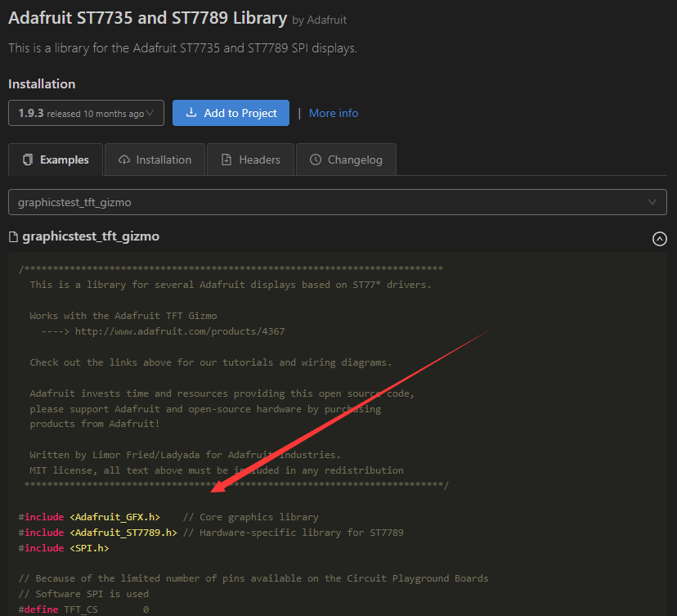Click the http://www.adafruit.com/products/4367 URL text
Image resolution: width=677 pixels, height=616 pixels.
[180, 331]
